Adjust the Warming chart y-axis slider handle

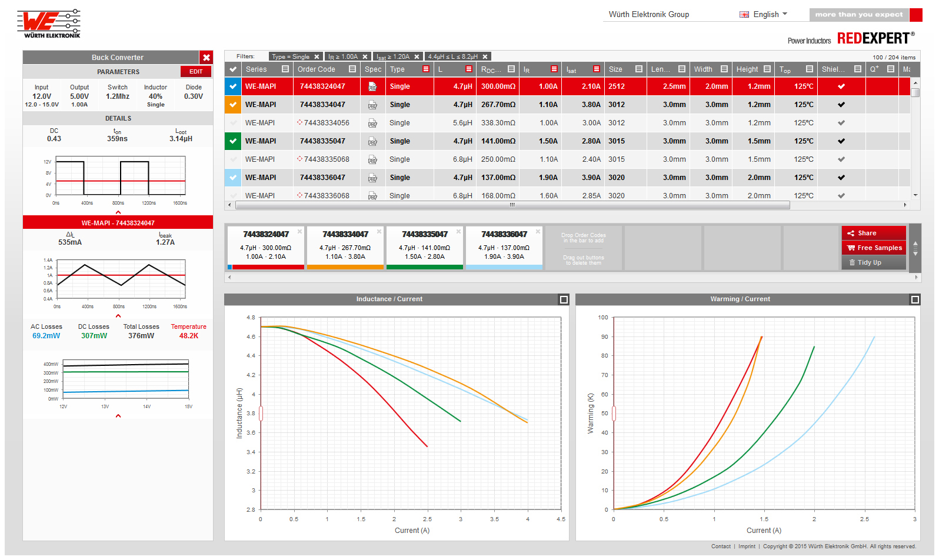click(614, 414)
